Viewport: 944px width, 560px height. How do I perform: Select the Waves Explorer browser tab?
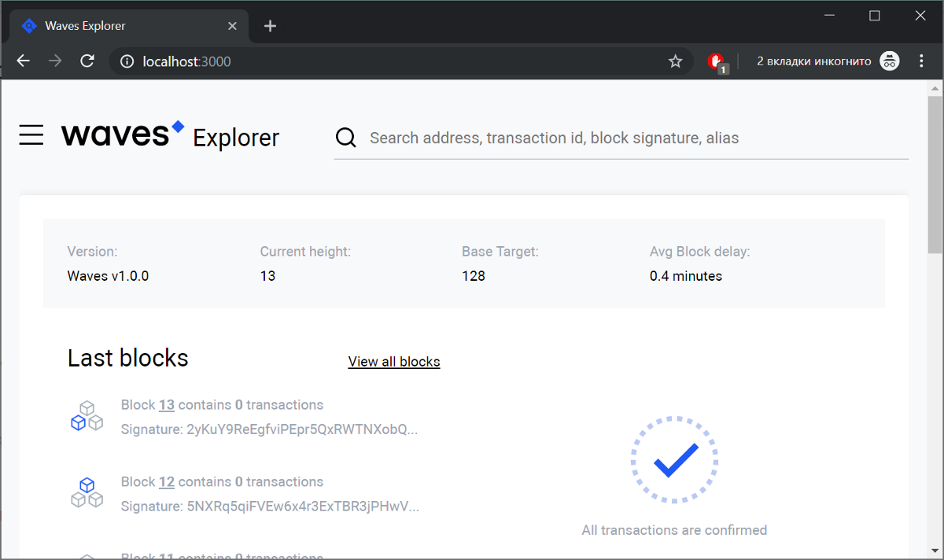point(118,25)
